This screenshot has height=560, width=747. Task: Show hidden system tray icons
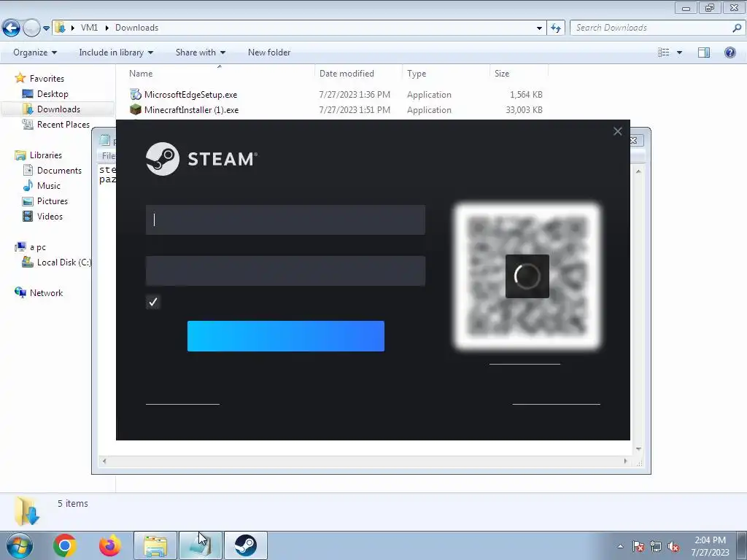[x=620, y=546]
